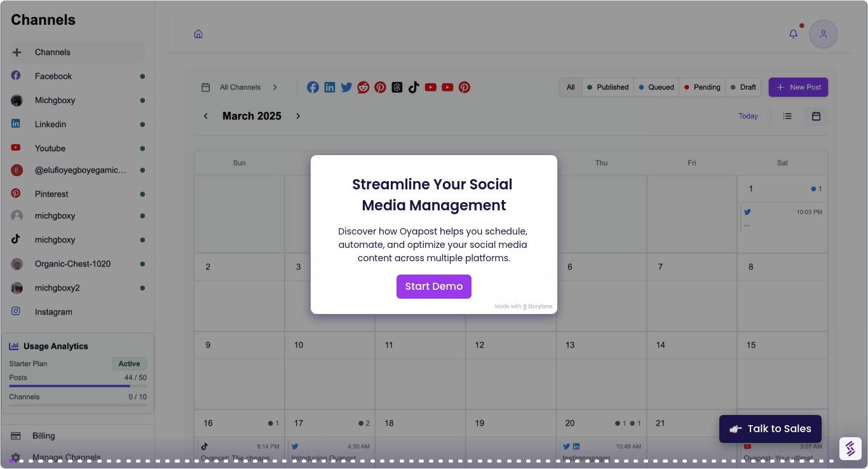868x469 pixels.
Task: Select the @elufioyegboyegamic channel
Action: click(77, 170)
